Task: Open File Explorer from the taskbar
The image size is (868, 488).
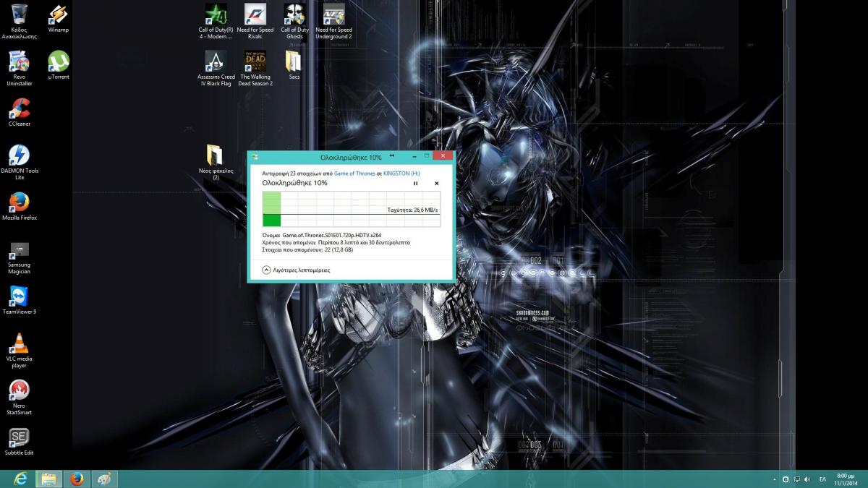Action: [x=48, y=479]
